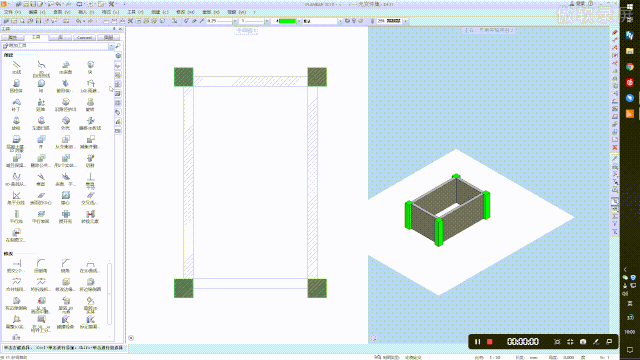Pause the screen recording

(477, 342)
